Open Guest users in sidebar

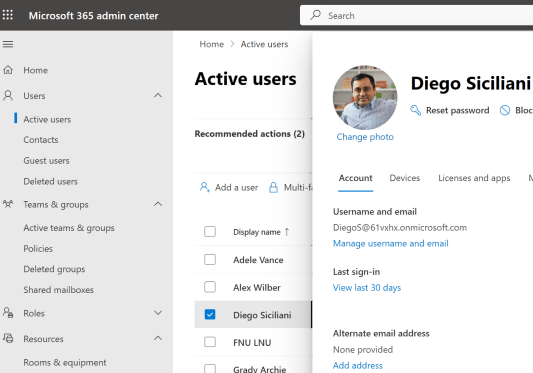click(x=46, y=160)
